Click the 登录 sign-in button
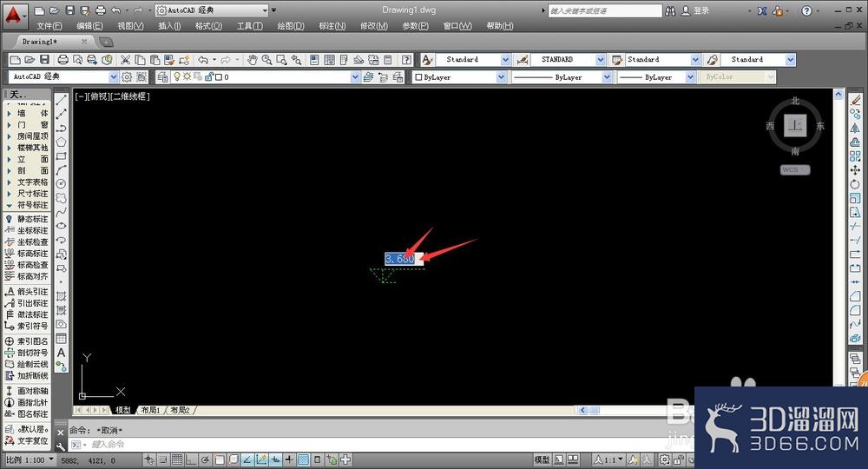 [x=695, y=10]
